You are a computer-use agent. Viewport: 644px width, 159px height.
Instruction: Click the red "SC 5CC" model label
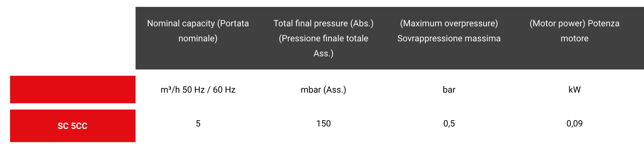click(x=72, y=126)
